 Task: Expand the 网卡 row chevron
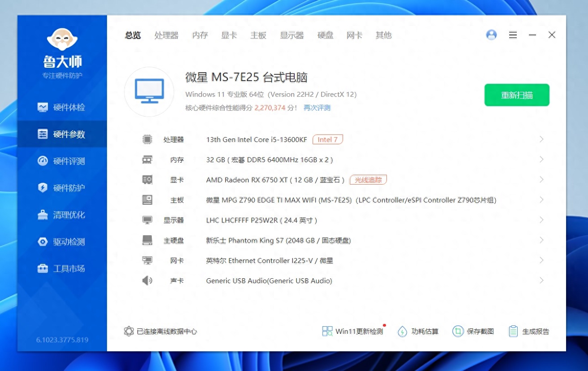(x=541, y=260)
